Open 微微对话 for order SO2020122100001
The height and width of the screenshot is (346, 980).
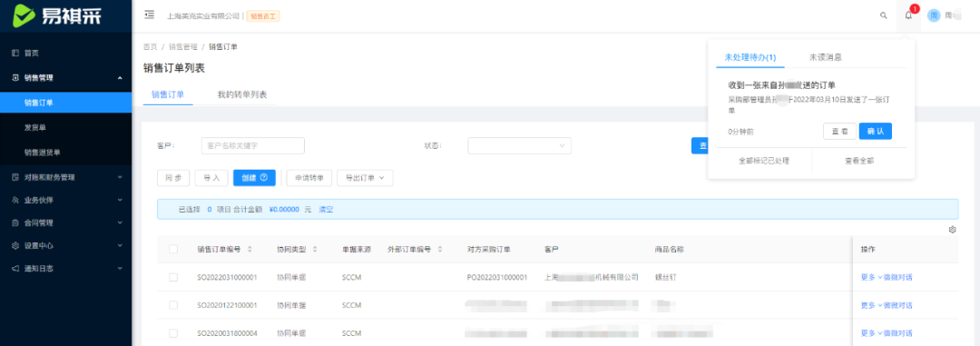point(898,305)
